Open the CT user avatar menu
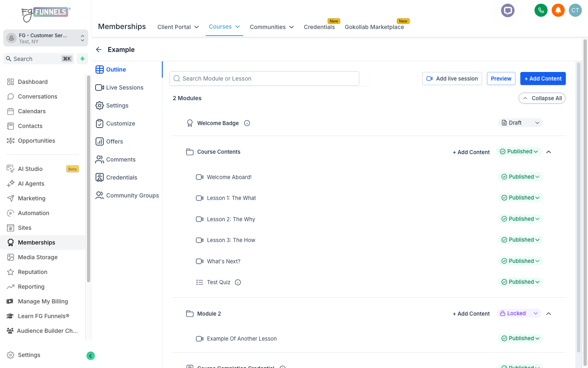 point(575,10)
